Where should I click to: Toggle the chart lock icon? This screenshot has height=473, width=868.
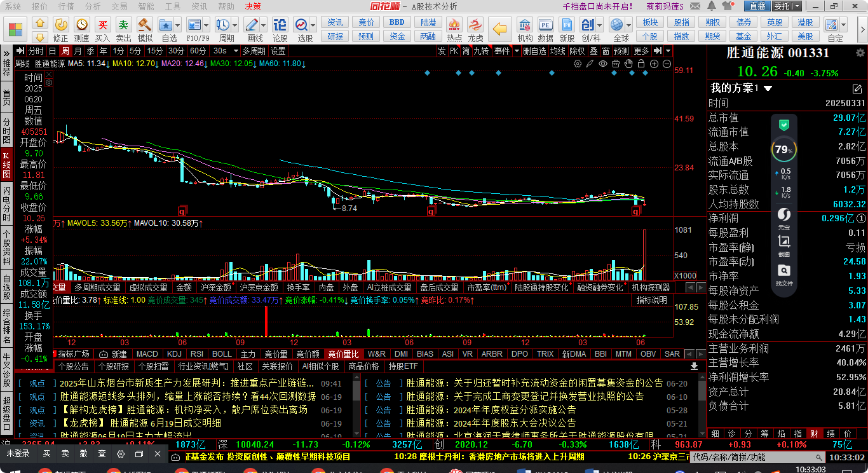tap(641, 64)
